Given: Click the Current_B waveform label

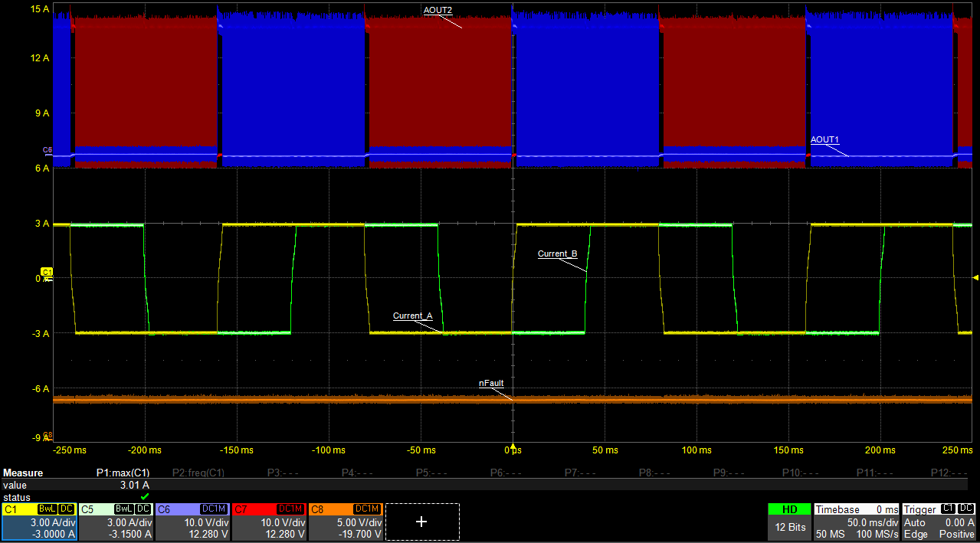Looking at the screenshot, I should tap(557, 254).
